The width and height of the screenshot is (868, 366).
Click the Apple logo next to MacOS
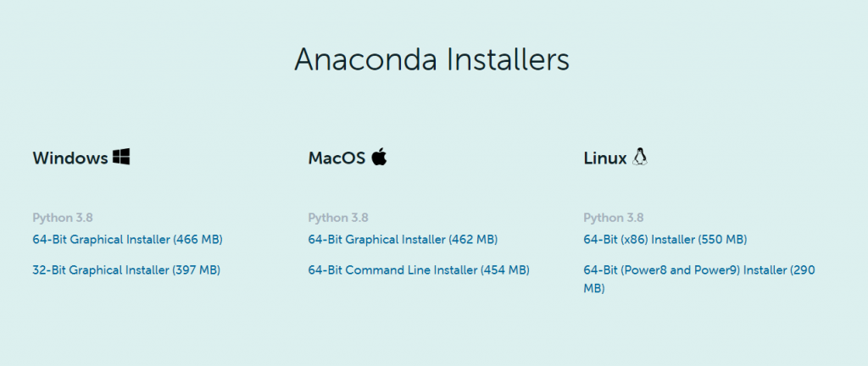coord(379,157)
